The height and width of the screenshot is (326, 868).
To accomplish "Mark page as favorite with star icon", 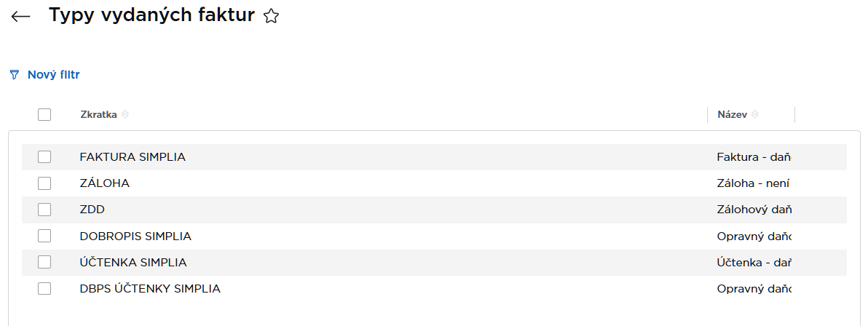I will 271,16.
